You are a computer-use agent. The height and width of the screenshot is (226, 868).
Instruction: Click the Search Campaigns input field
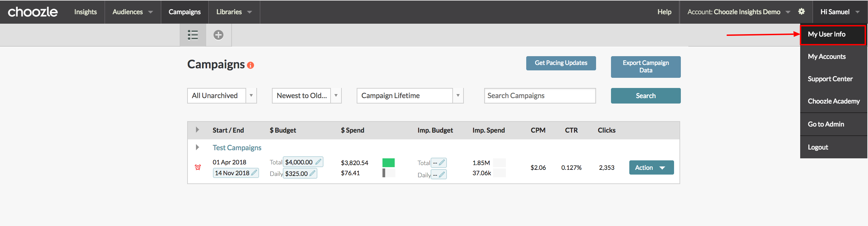click(x=539, y=96)
